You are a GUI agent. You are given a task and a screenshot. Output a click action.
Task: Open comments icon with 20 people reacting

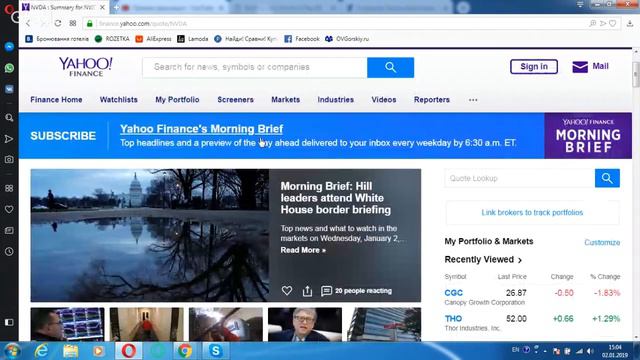[x=326, y=291]
